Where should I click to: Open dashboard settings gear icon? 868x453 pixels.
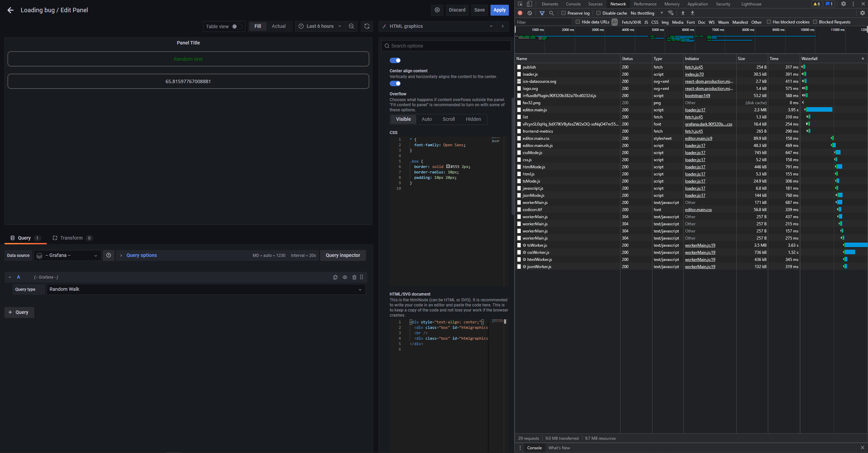[x=437, y=10]
